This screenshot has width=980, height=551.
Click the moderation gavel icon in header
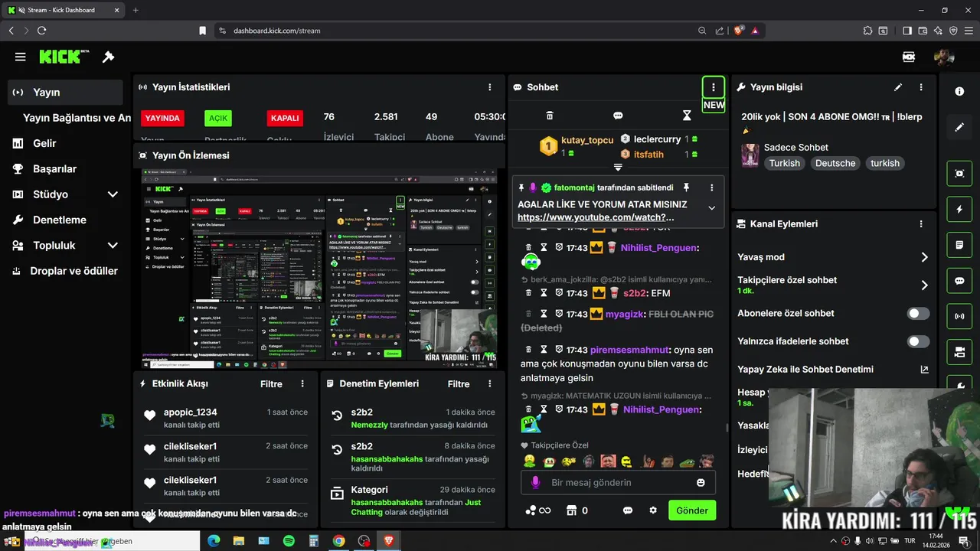click(108, 57)
